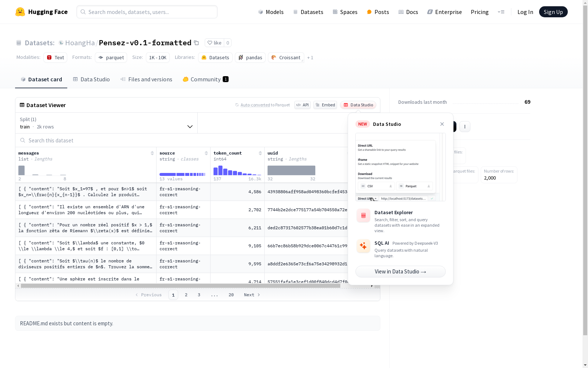Open Enterprise in the top navigation
Viewport: 588px width, 368px height.
(444, 12)
